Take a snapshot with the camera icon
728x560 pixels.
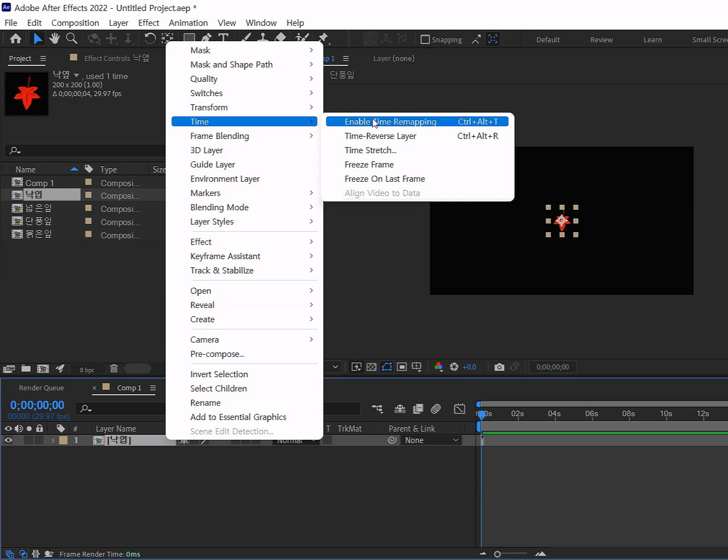(x=499, y=367)
